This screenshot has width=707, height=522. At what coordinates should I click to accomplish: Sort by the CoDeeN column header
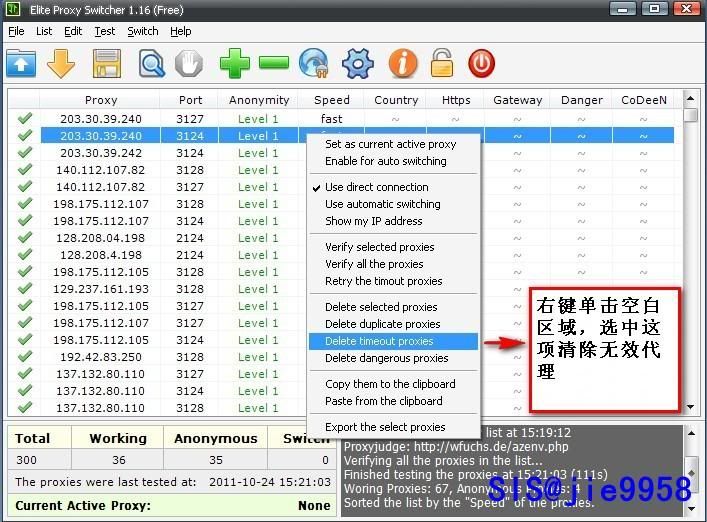pyautogui.click(x=643, y=100)
